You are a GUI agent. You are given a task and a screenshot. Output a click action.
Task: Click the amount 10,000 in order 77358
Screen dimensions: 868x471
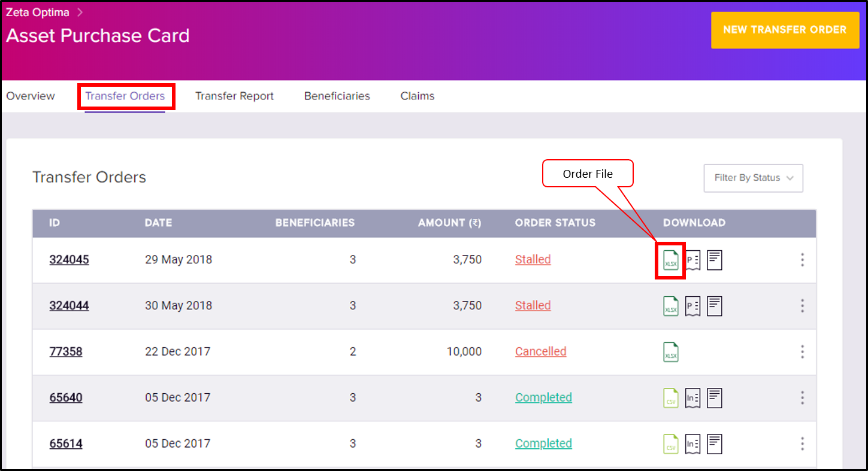click(464, 352)
